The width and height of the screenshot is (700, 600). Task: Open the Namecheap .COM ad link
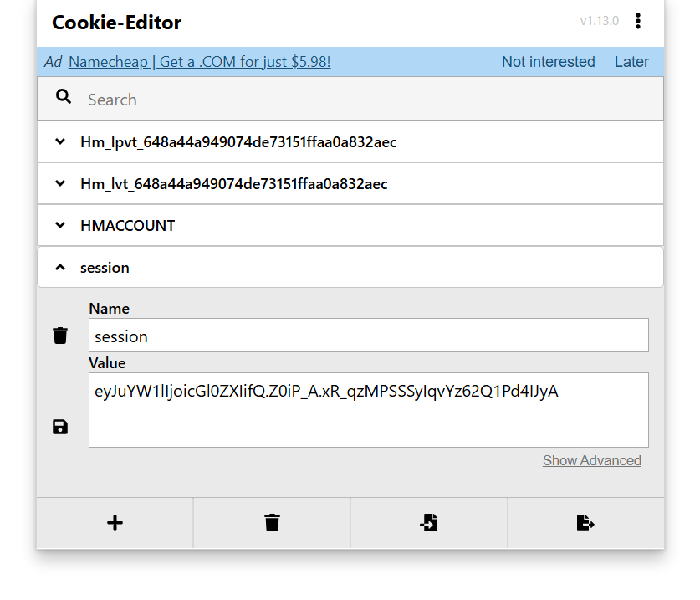[199, 62]
